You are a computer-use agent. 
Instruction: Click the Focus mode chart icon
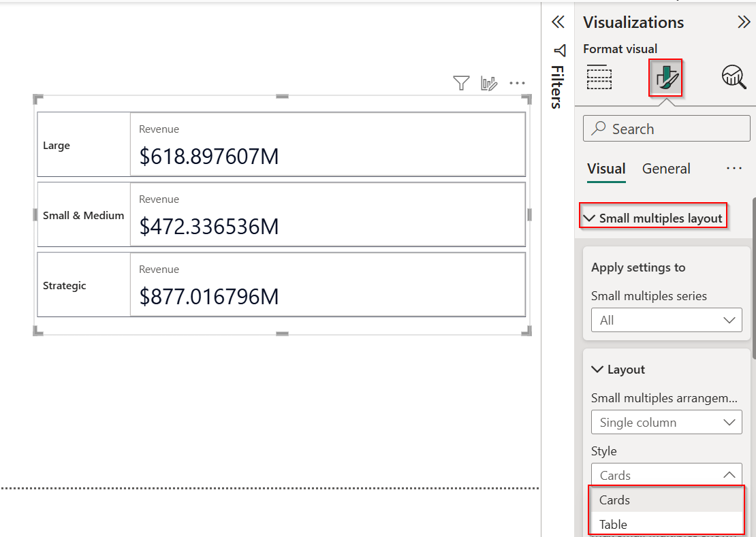489,83
